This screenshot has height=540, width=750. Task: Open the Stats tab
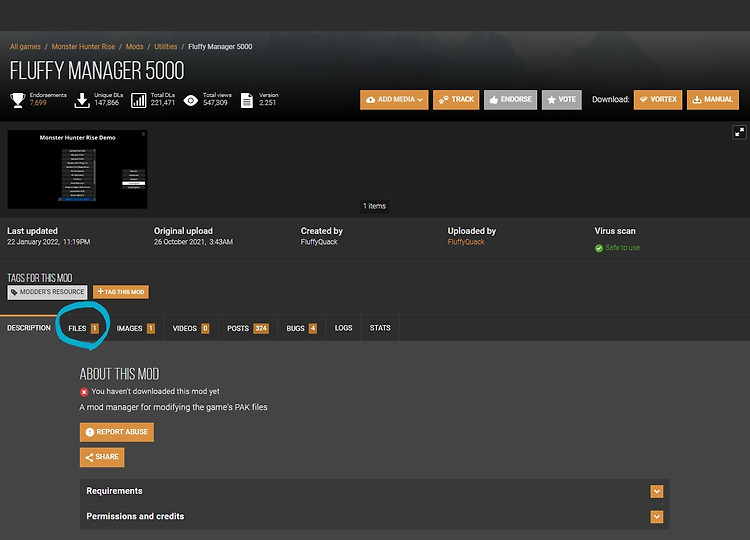[380, 328]
